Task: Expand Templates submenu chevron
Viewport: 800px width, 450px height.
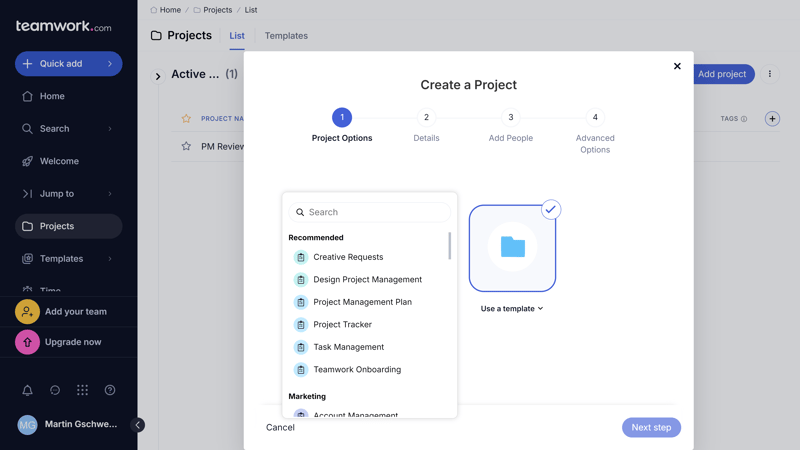Action: pyautogui.click(x=110, y=259)
